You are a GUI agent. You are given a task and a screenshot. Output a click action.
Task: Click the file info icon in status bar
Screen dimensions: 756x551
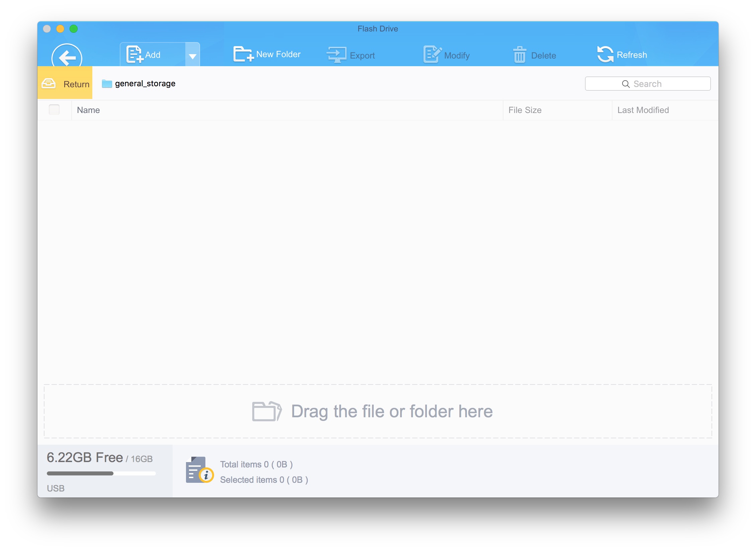point(199,470)
